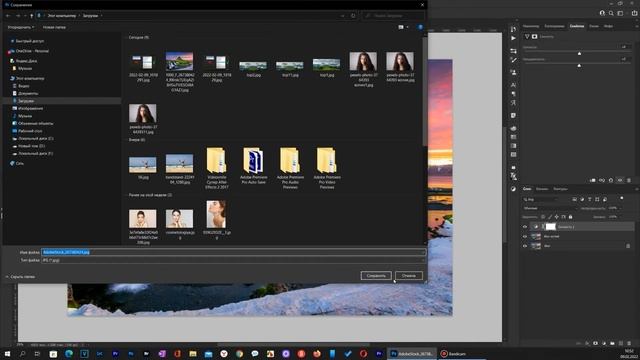Open layer kind filter dropdown
This screenshot has height=360, width=640.
pos(541,199)
